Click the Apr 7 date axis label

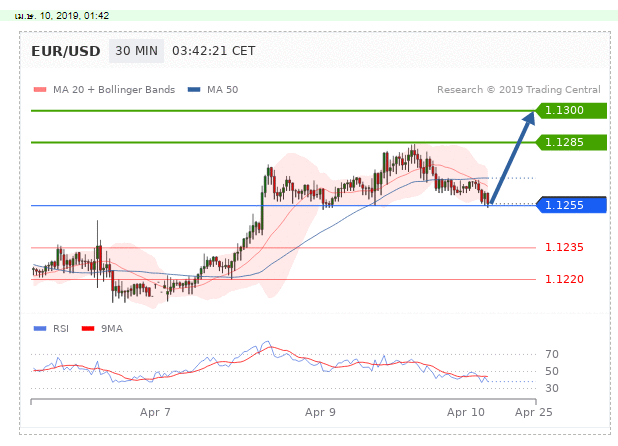click(155, 413)
